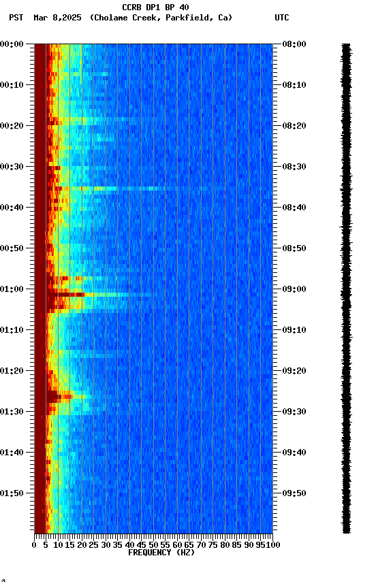Click the 08:20 UTC time label

pos(294,126)
